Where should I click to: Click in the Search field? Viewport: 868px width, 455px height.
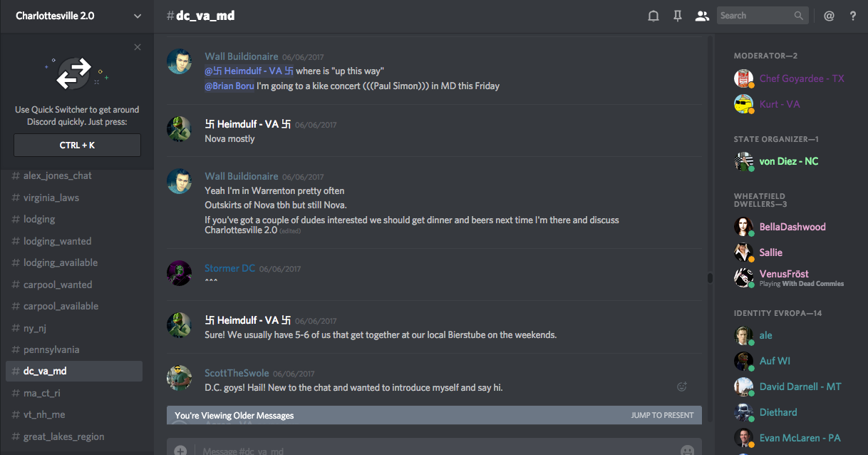pyautogui.click(x=754, y=16)
